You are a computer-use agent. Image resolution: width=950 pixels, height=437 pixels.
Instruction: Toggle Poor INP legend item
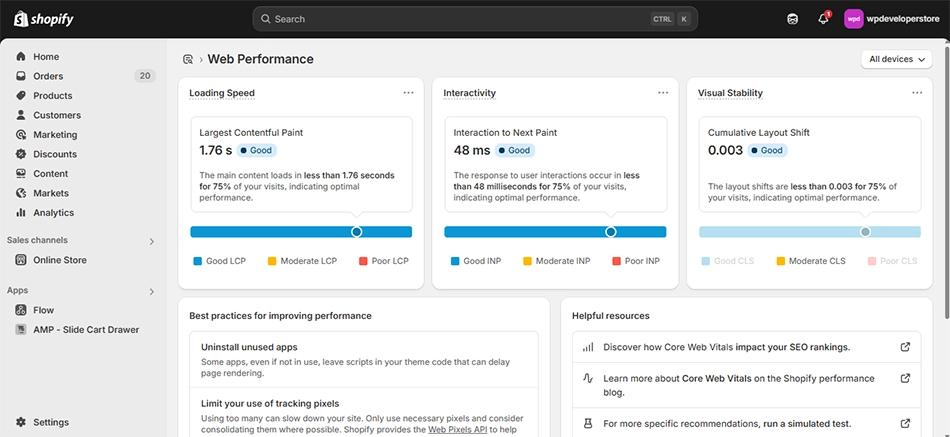[636, 261]
